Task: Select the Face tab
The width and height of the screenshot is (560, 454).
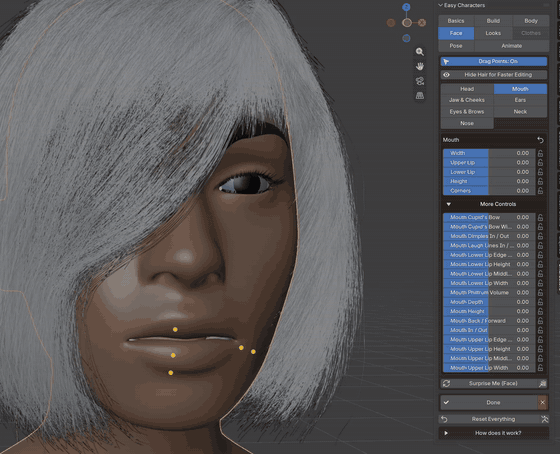Action: point(456,33)
